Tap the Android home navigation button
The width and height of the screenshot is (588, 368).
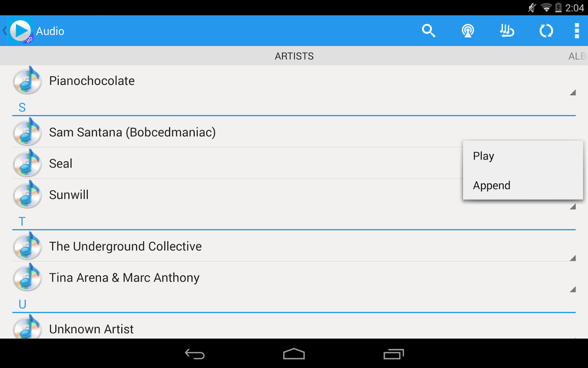coord(294,354)
